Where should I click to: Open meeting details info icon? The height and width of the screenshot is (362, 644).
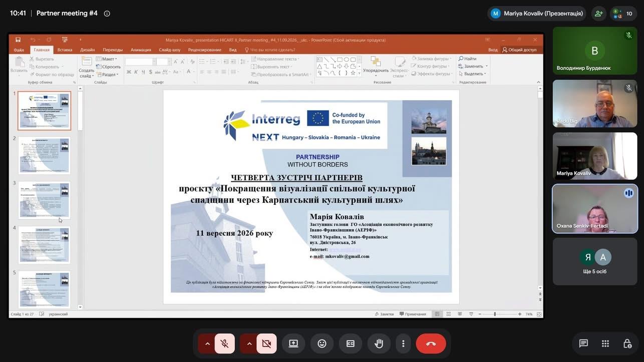pyautogui.click(x=107, y=14)
